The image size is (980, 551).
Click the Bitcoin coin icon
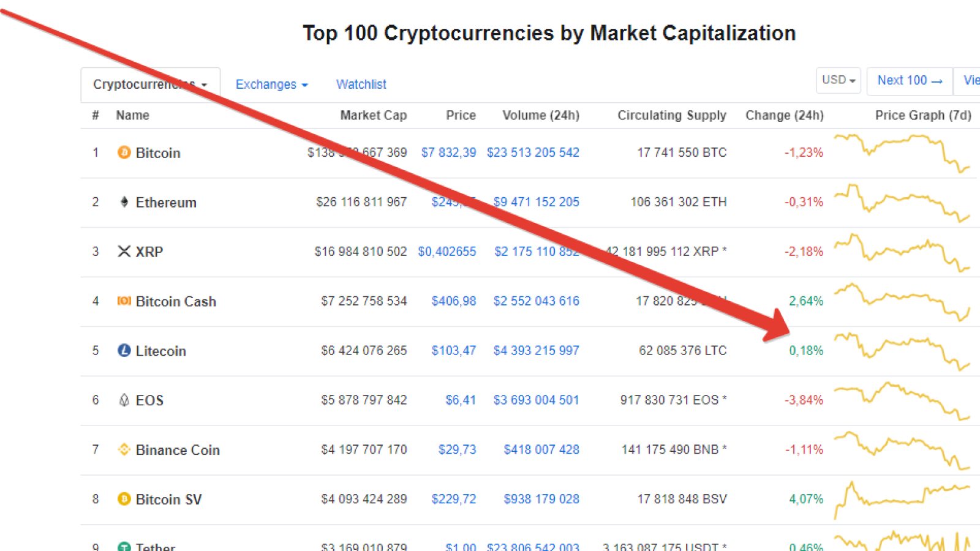coord(124,152)
